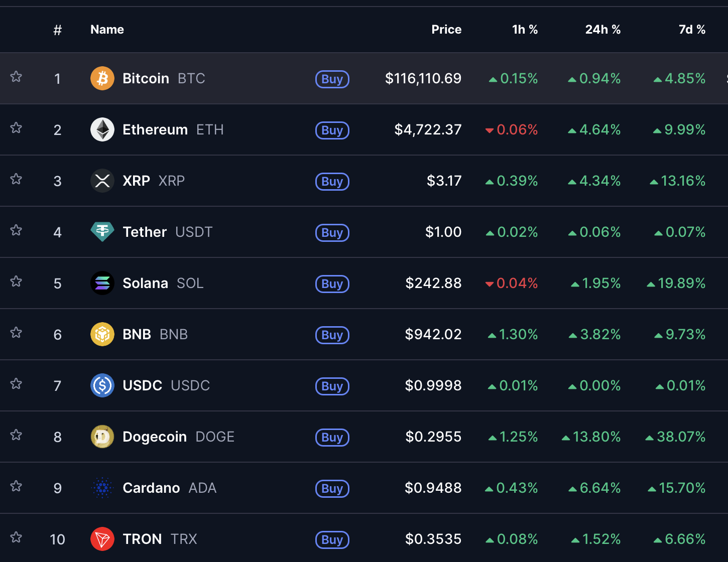
Task: Star Bitcoin to add to watchlist
Action: pyautogui.click(x=16, y=77)
